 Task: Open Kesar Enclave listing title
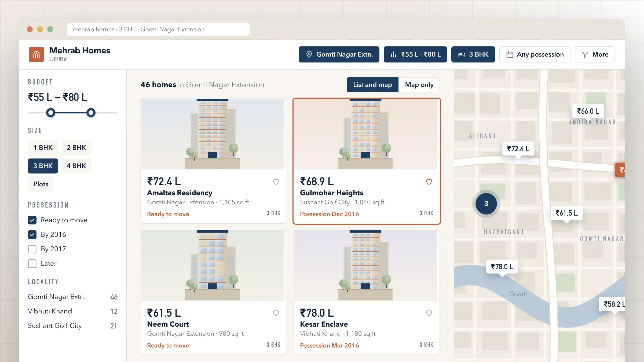324,324
